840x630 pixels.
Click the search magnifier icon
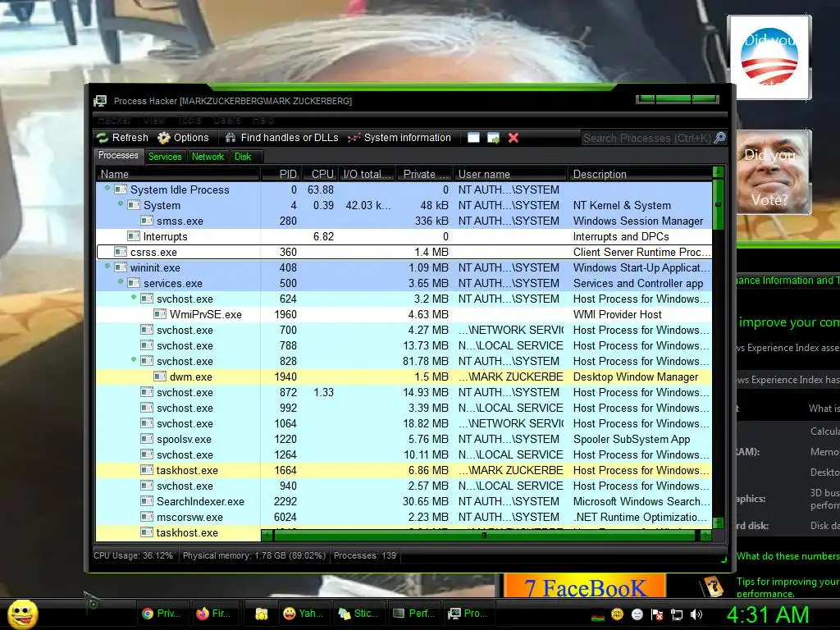720,138
